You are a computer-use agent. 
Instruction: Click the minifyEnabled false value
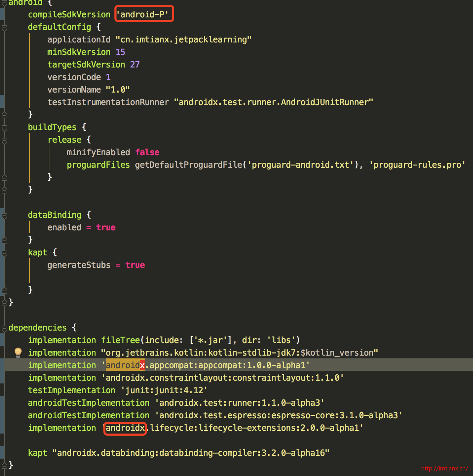coord(147,152)
